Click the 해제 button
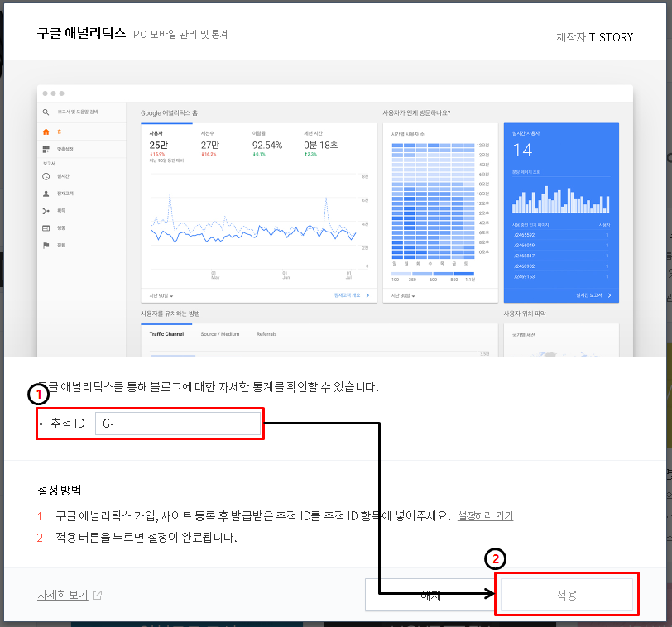Image resolution: width=672 pixels, height=627 pixels. 430,595
